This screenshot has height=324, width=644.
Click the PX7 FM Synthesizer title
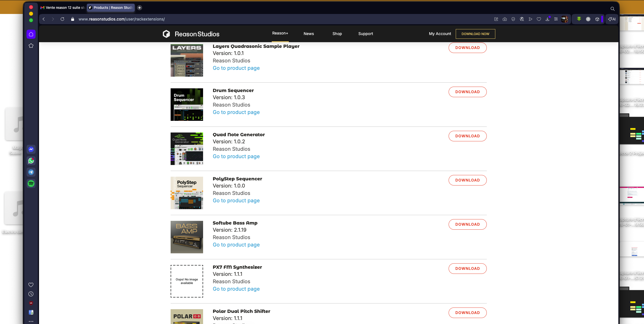[x=237, y=267]
